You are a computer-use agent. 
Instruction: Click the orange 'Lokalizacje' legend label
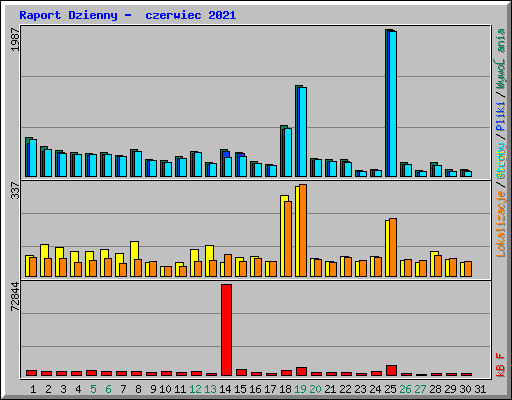[x=500, y=223]
